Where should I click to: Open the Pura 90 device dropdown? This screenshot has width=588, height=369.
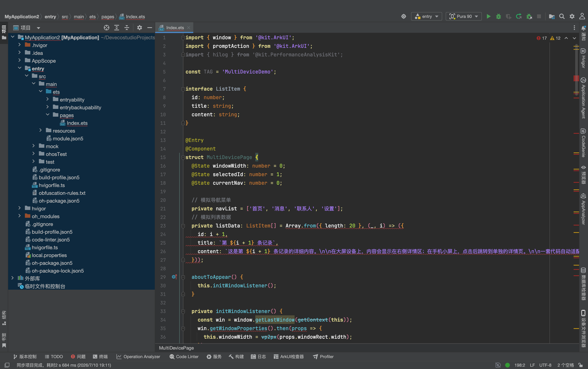[x=464, y=16]
